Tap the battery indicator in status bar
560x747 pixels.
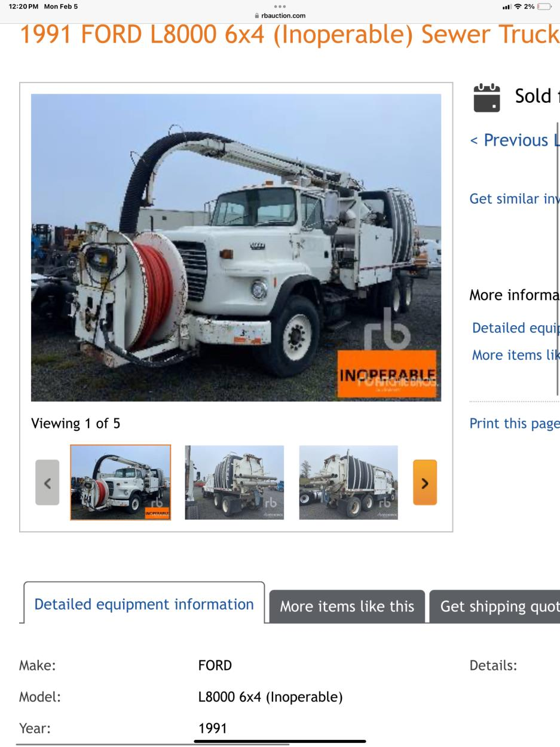(544, 7)
